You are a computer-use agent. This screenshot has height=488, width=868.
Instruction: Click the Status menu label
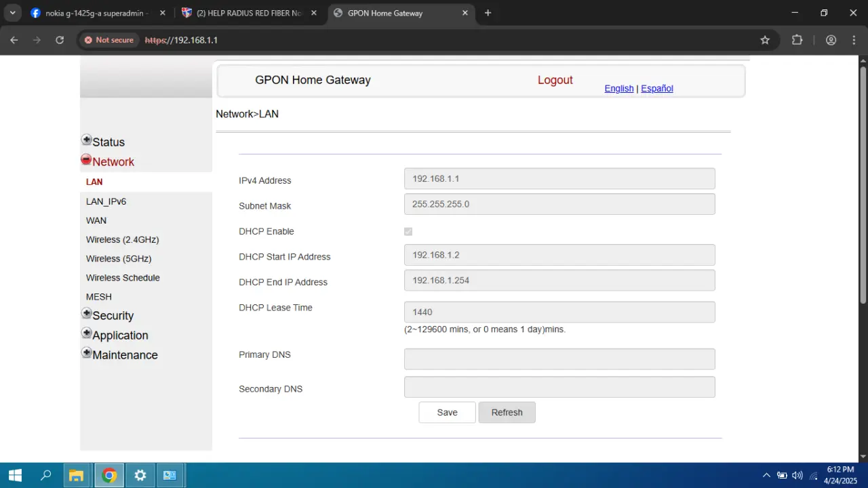108,142
